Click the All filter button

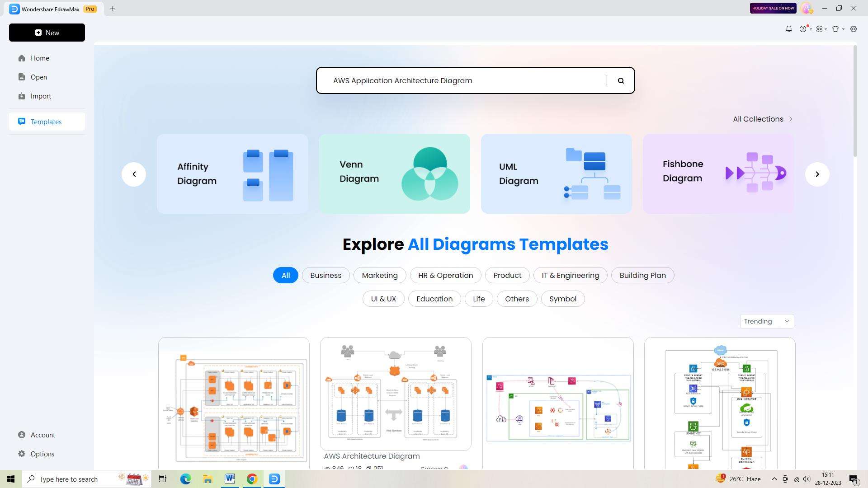pos(285,275)
